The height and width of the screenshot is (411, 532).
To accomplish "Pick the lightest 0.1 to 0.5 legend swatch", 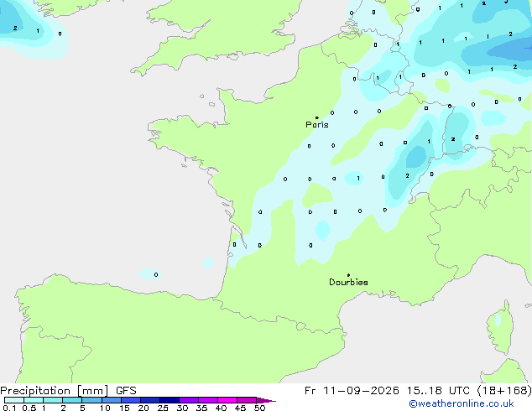I will click(14, 400).
